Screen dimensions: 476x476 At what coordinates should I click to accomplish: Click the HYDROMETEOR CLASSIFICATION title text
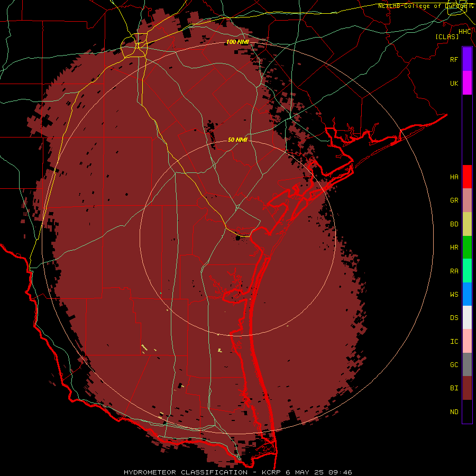(x=186, y=472)
